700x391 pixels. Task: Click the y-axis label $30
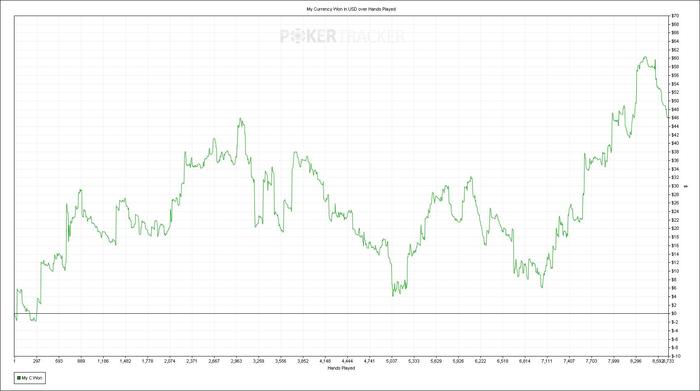point(675,186)
